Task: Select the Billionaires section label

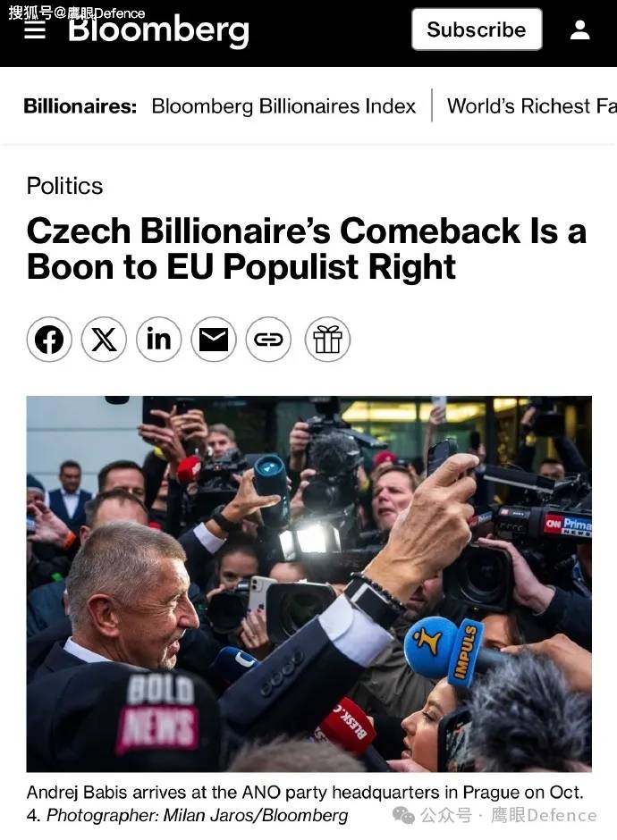Action: 80,106
